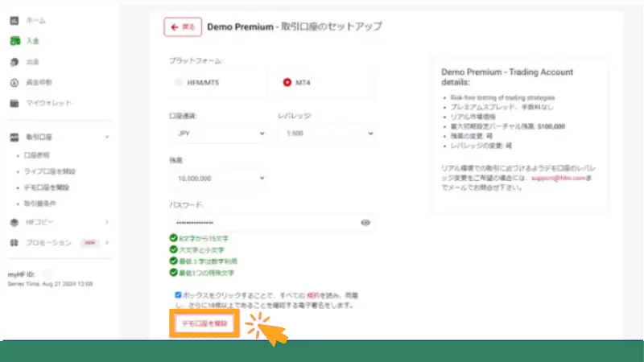Viewport: 644px width, 362px height.
Task: Open マイウォレット in the sidebar
Action: point(49,103)
